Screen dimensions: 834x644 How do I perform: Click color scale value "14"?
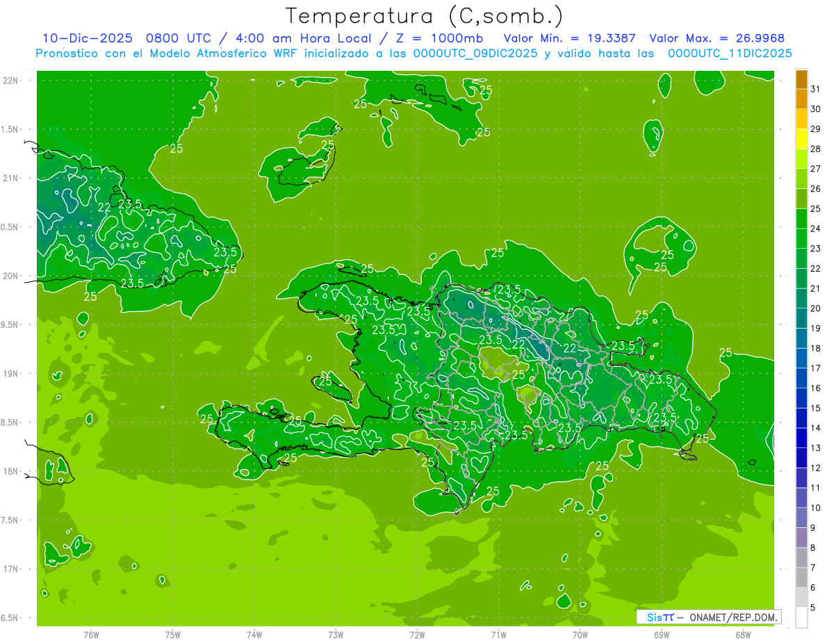point(816,429)
